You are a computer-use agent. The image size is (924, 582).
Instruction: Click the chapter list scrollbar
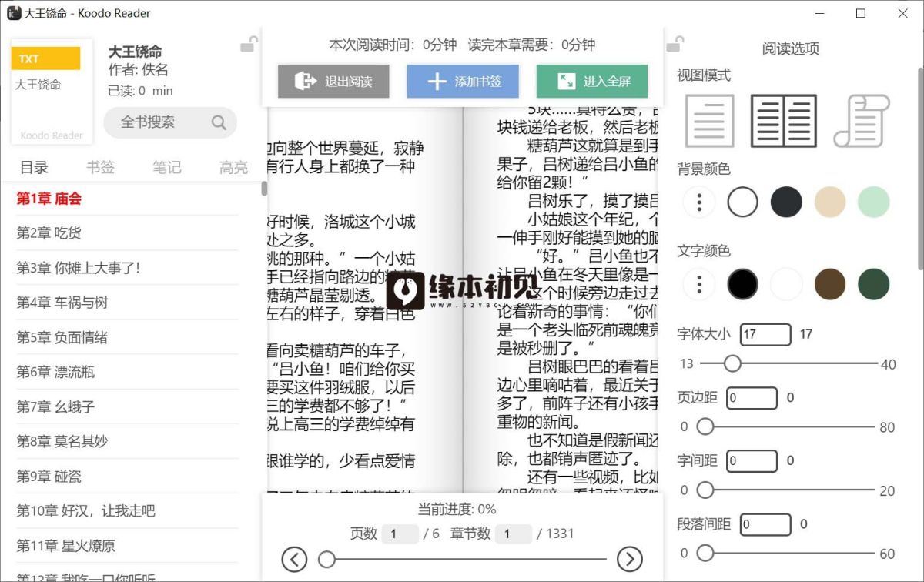(x=265, y=189)
